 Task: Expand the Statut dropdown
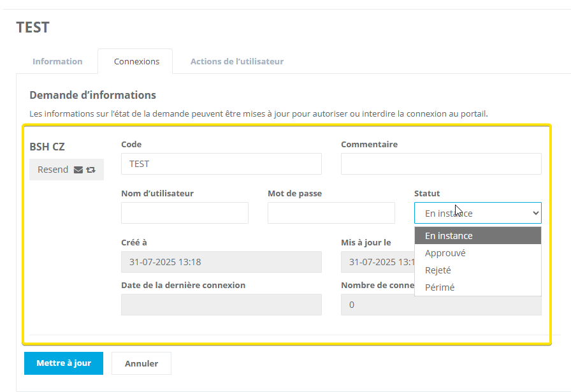click(477, 214)
